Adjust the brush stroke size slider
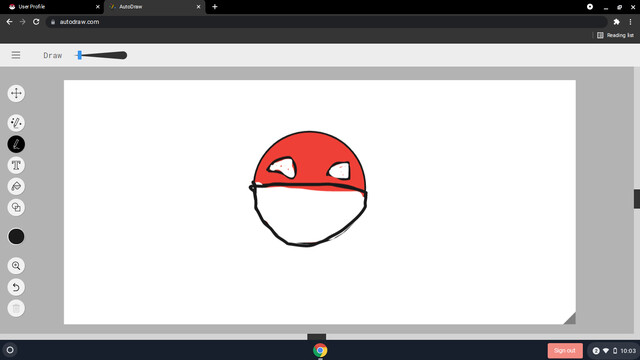Screen dimensions: 640x360 pos(101,55)
